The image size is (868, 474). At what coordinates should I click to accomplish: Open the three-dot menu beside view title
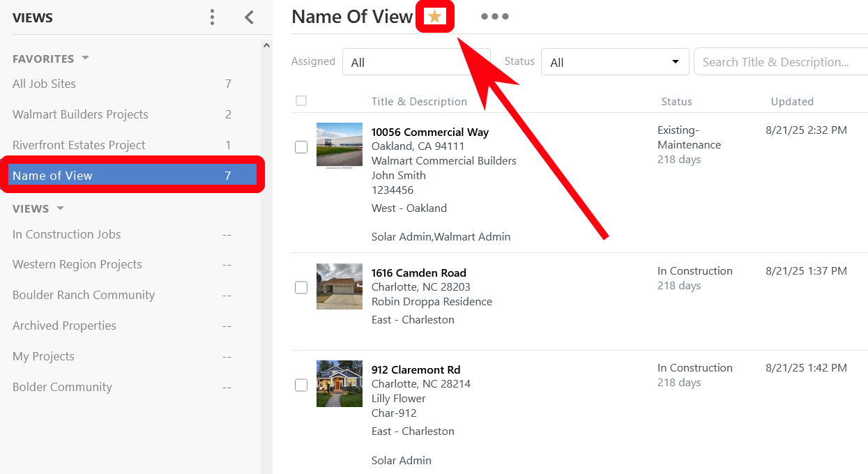click(494, 17)
